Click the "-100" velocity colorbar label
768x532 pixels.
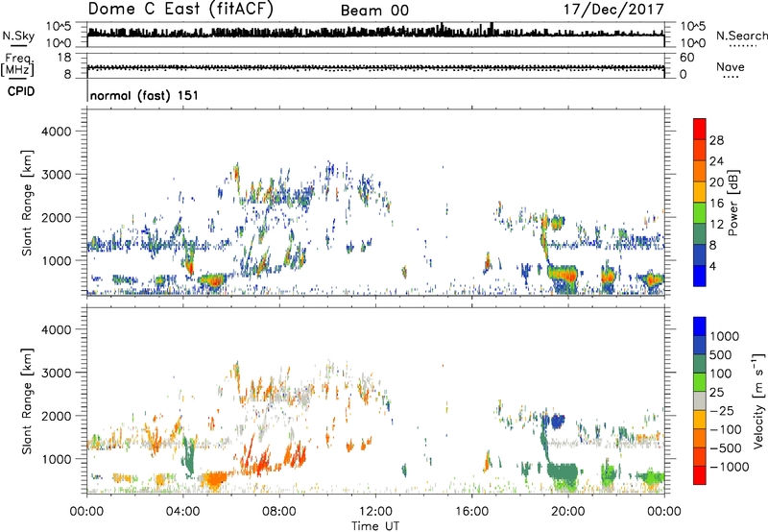click(726, 429)
